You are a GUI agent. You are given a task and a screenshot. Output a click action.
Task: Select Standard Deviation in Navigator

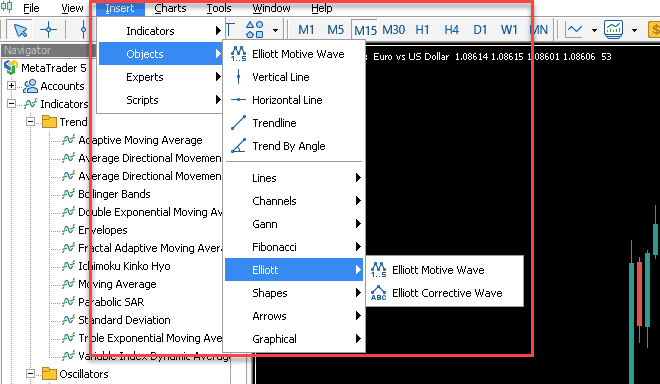124,320
